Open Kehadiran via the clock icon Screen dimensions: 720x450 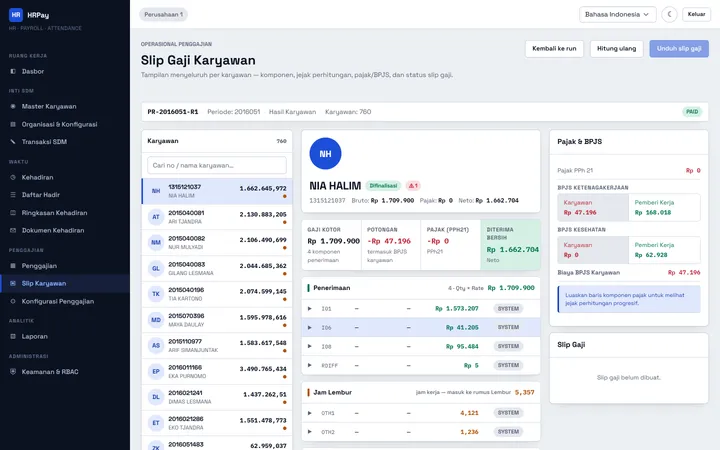click(13, 177)
